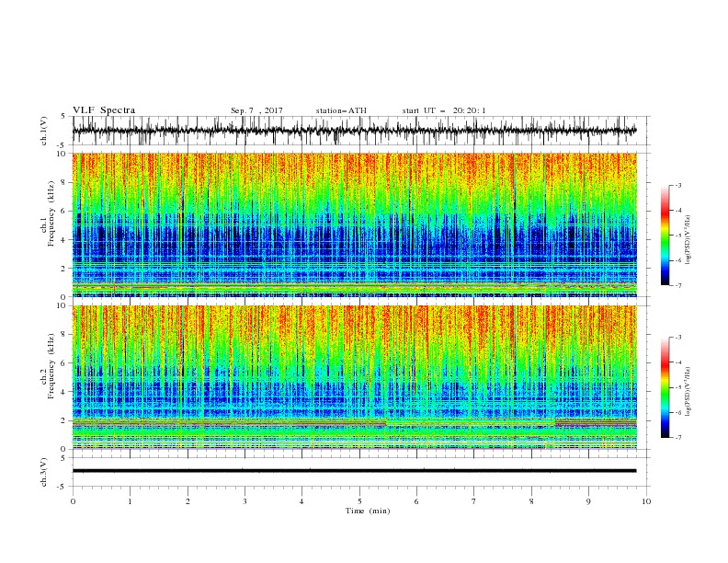Screen dimensions: 728x563
Task: Click the '-5' tick on ch.3(V) axis
Action: [63, 487]
